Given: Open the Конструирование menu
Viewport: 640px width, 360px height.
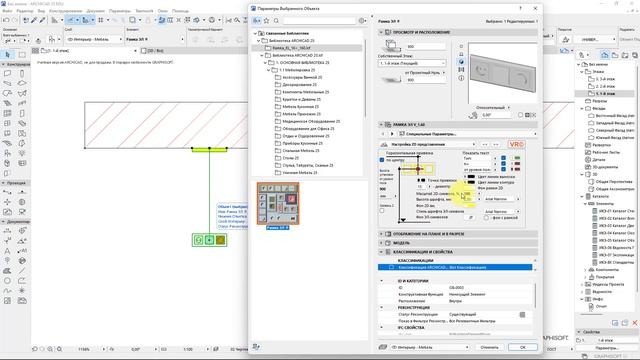Looking at the screenshot, I should pyautogui.click(x=65, y=11).
